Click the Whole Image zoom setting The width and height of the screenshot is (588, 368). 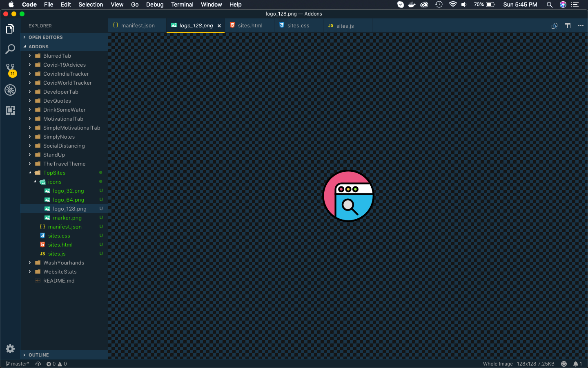tap(498, 364)
